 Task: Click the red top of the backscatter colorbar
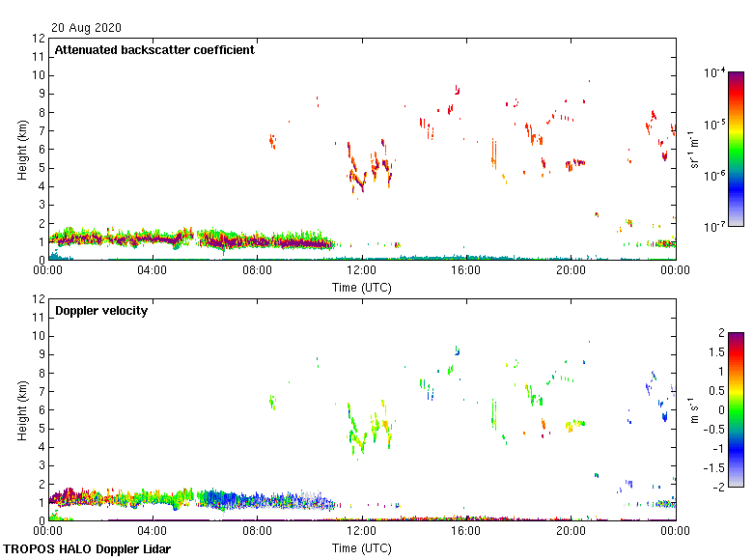(736, 79)
